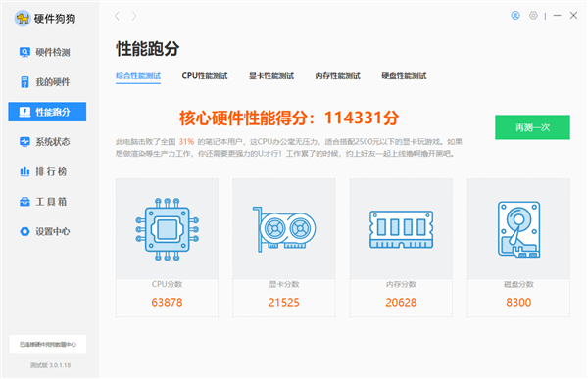Click the 性能跑分 page title
The image size is (588, 379).
pos(148,49)
